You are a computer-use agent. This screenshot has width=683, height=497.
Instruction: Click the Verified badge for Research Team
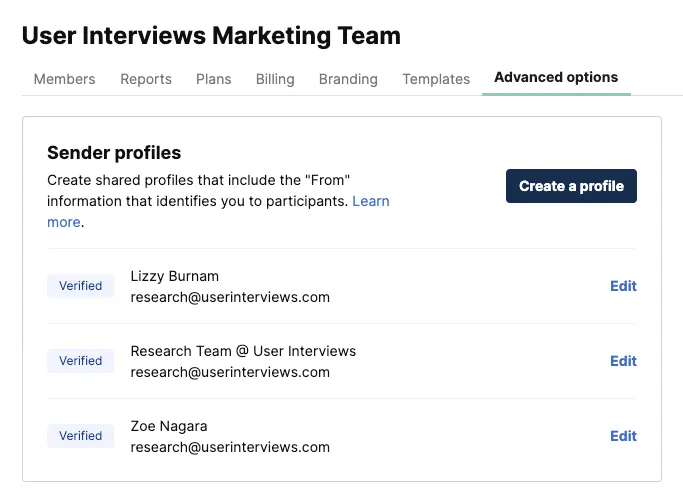(x=81, y=361)
